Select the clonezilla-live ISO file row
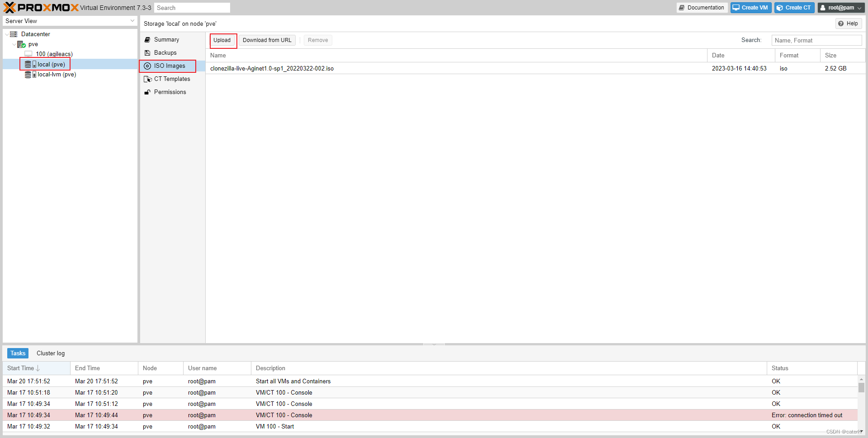The height and width of the screenshot is (438, 868). (x=536, y=68)
